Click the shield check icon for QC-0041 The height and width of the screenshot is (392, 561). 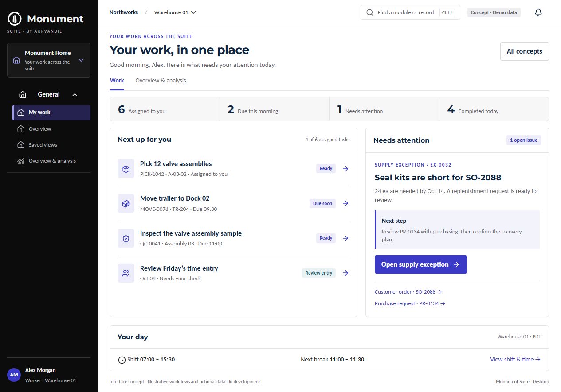tap(126, 238)
